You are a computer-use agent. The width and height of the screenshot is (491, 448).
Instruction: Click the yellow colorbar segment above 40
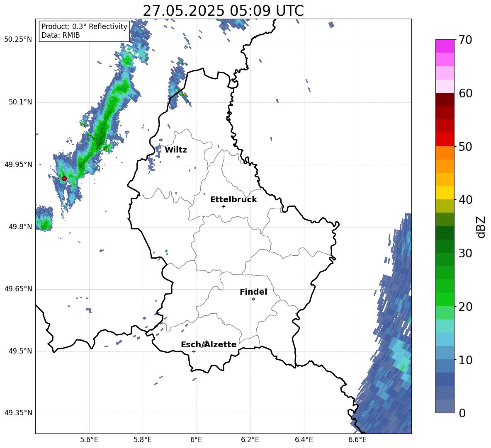pos(445,193)
